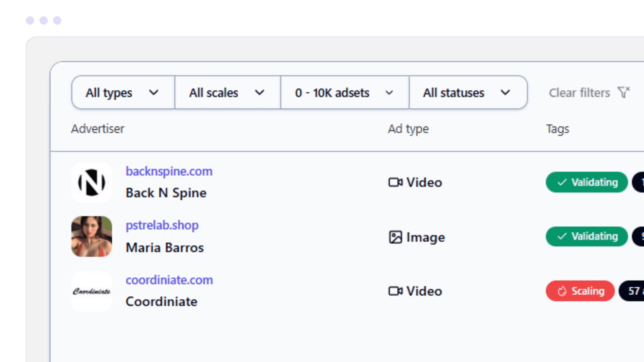Click the Coordiniate advertiser name
Viewport: 644px width, 362px height.
point(162,302)
